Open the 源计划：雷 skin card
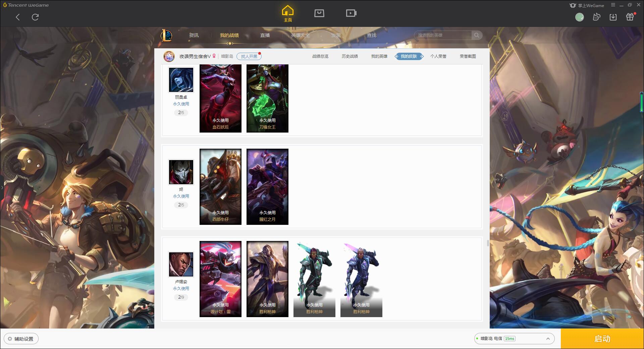The width and height of the screenshot is (644, 349). click(220, 279)
